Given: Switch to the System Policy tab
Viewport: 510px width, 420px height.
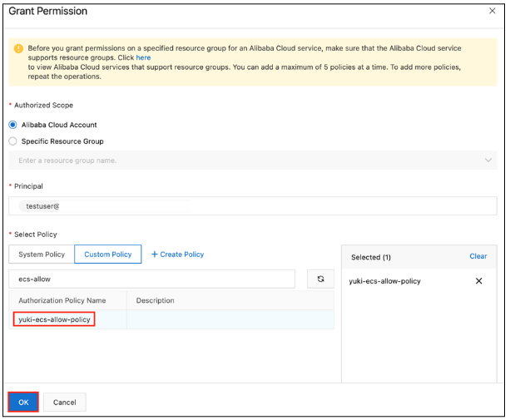Looking at the screenshot, I should coord(42,254).
